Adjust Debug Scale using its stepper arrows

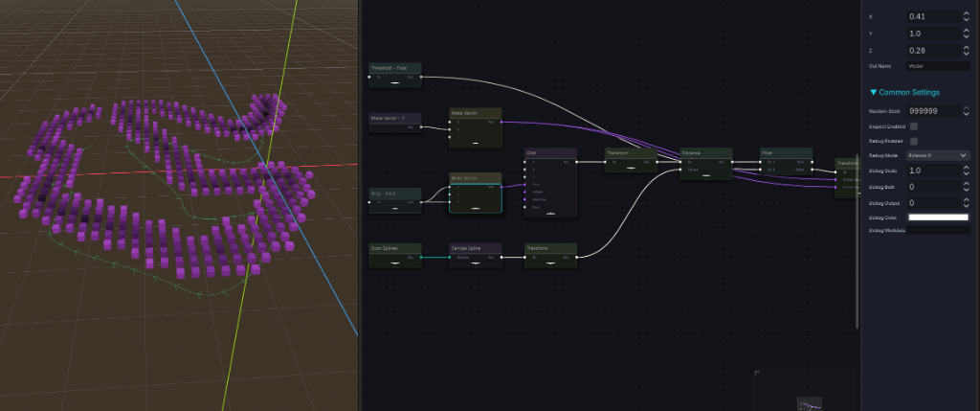(x=967, y=171)
